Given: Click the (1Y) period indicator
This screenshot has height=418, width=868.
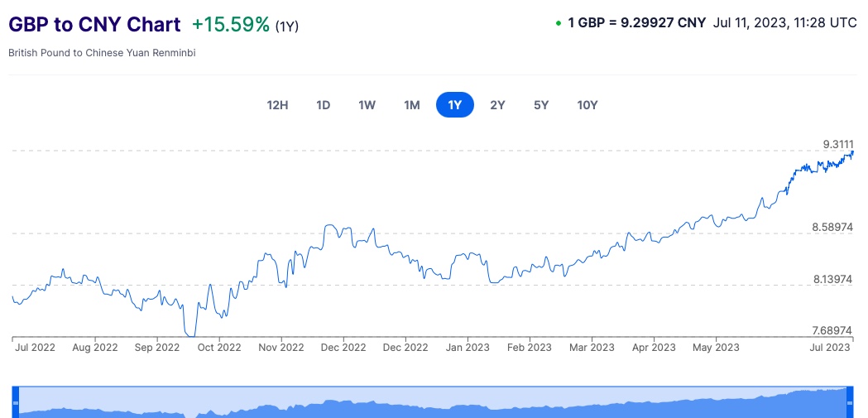Looking at the screenshot, I should click(287, 26).
